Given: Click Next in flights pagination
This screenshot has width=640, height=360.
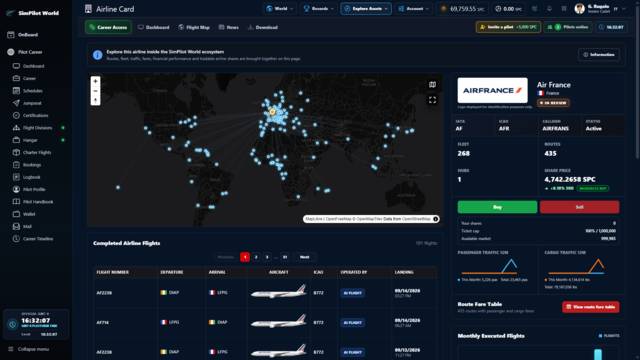Looking at the screenshot, I should (x=304, y=257).
